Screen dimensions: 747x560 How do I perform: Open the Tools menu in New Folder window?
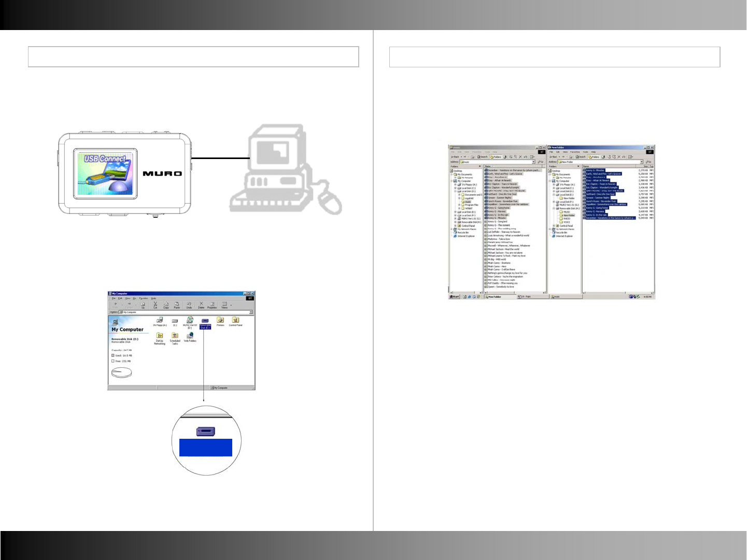click(585, 152)
